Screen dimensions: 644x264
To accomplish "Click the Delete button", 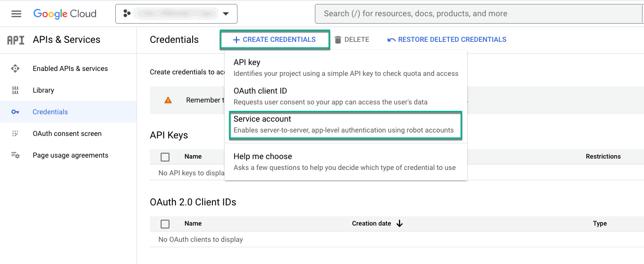I will (x=351, y=40).
